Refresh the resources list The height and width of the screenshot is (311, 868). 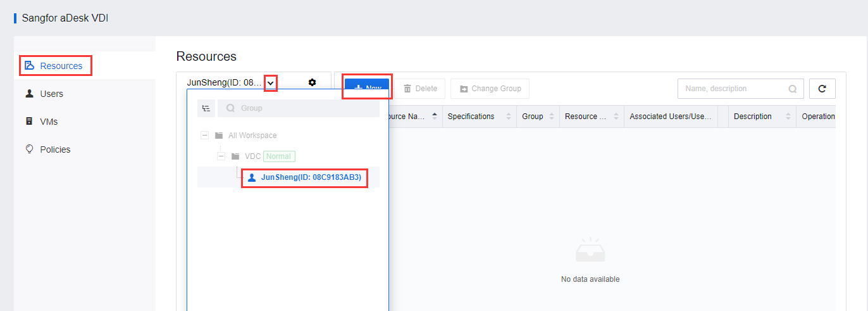[822, 89]
